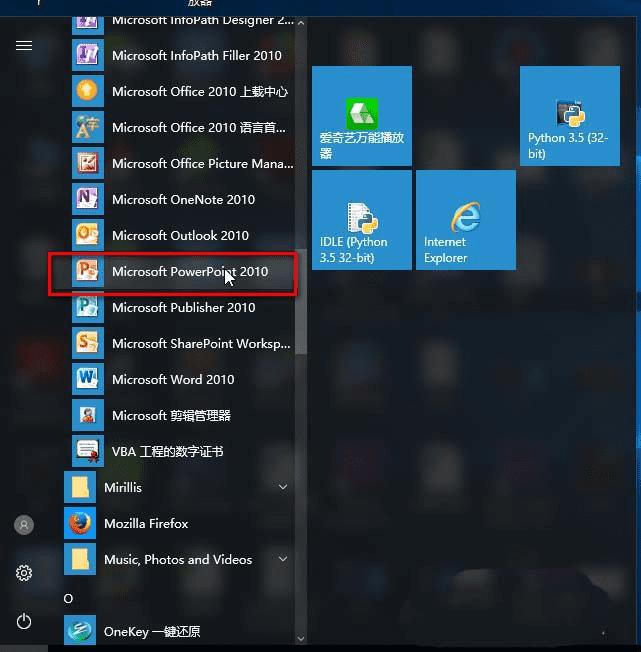Open Microsoft Publisher 2010
641x652 pixels.
[173, 308]
